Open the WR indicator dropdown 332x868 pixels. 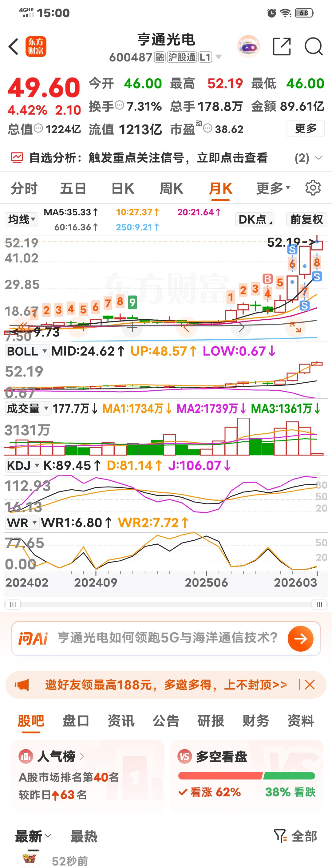(22, 523)
